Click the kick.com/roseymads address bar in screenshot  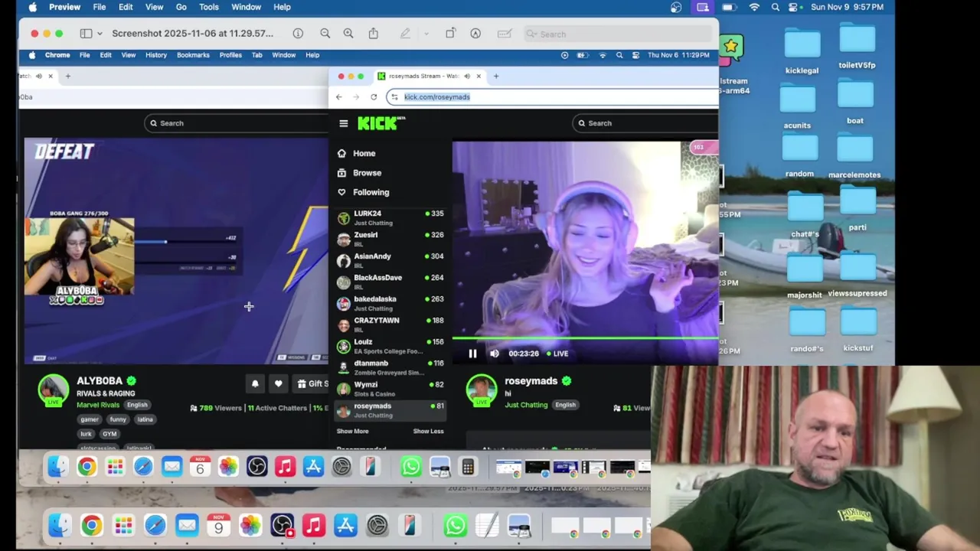pyautogui.click(x=553, y=97)
